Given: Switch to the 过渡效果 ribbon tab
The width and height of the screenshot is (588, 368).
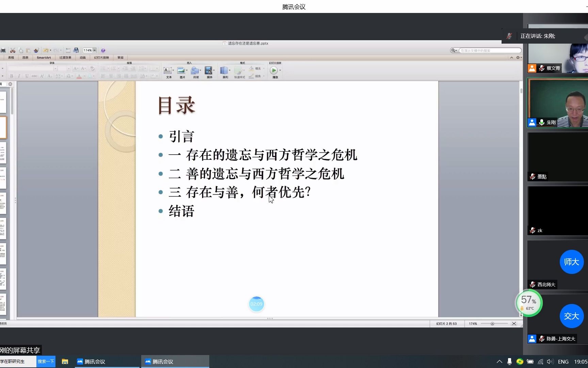Looking at the screenshot, I should pyautogui.click(x=65, y=58).
